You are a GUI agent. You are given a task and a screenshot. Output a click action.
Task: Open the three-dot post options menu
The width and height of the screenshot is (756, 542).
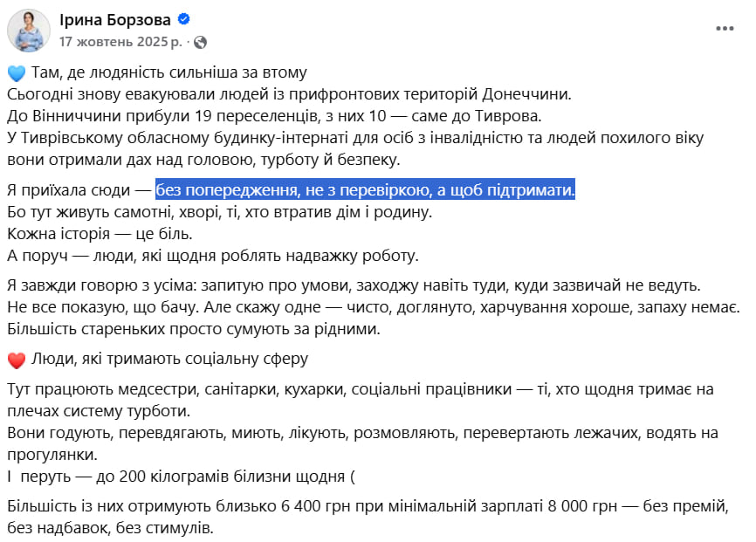coord(725,29)
